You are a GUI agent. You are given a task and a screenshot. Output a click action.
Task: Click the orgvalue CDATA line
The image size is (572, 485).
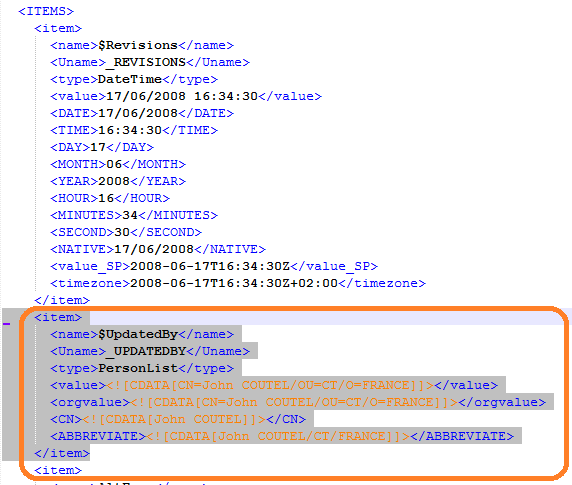pos(298,402)
